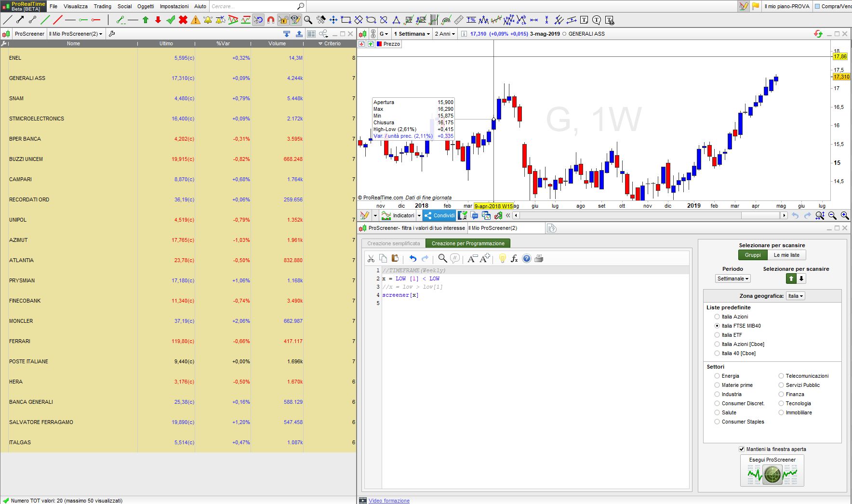Screen dimensions: 852x504
Task: Select the Telecomunicazioni sector
Action: coord(781,376)
